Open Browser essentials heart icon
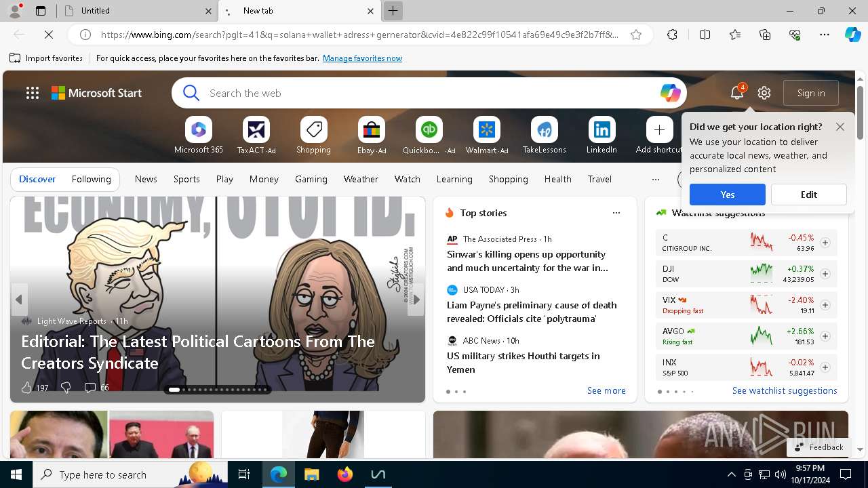Image resolution: width=868 pixels, height=488 pixels. pos(795,35)
